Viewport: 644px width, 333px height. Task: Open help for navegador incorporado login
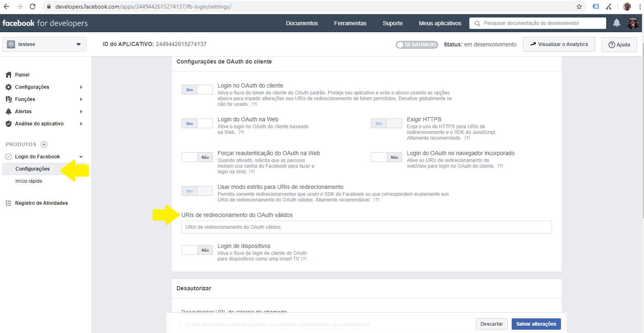click(x=500, y=166)
